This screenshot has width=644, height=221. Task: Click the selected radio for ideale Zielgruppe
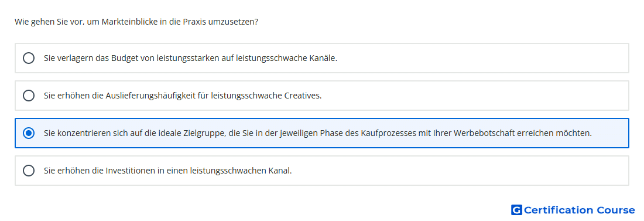(x=29, y=133)
